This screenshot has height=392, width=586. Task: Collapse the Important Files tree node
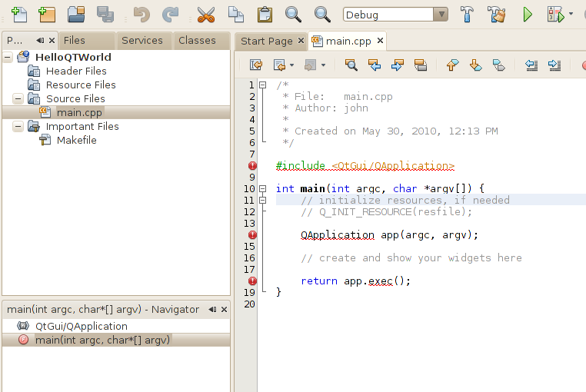(18, 126)
